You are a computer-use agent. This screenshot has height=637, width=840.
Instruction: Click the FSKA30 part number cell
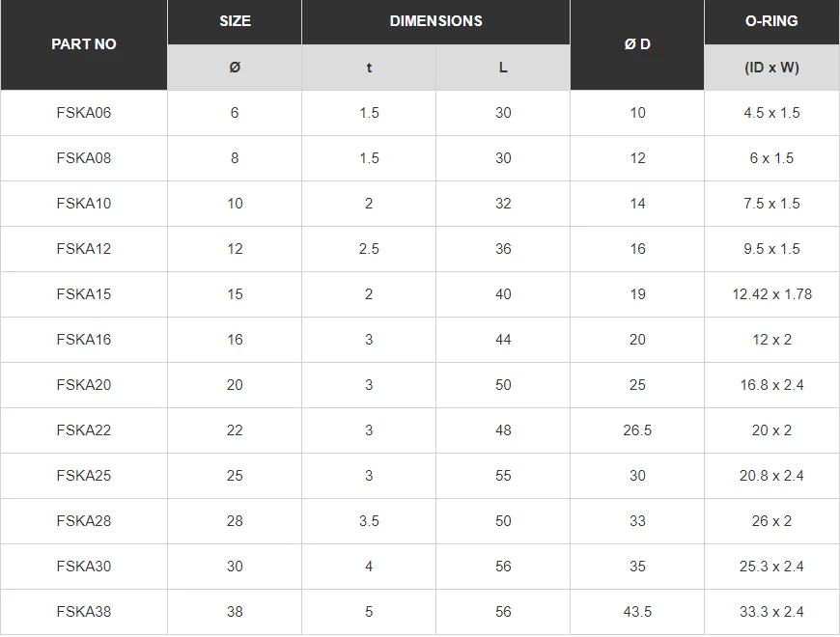[84, 567]
